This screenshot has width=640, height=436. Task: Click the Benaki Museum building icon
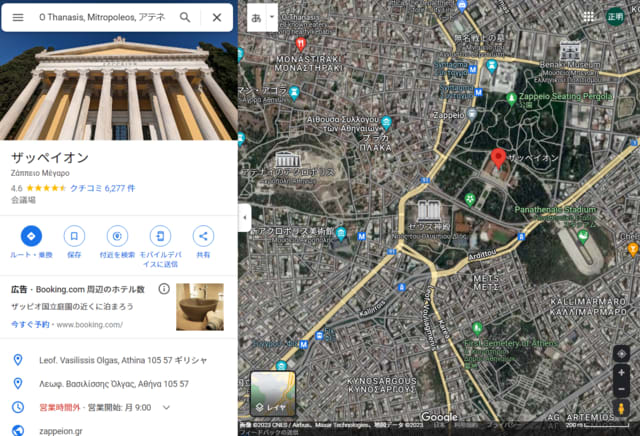pos(570,51)
